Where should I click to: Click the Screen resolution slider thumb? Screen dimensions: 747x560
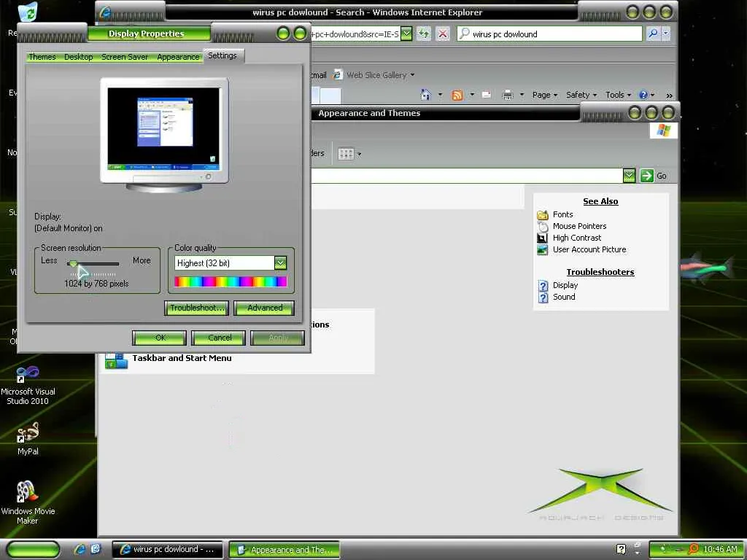(73, 263)
